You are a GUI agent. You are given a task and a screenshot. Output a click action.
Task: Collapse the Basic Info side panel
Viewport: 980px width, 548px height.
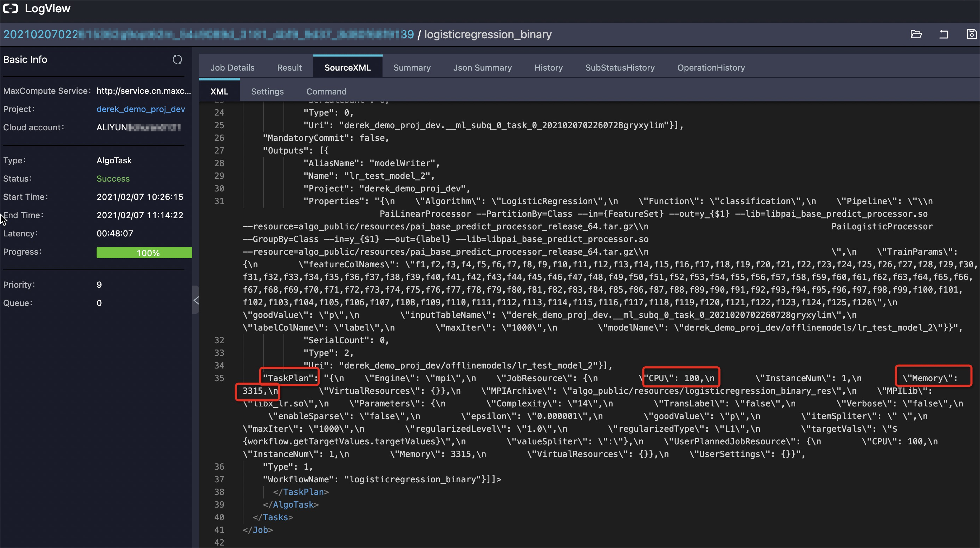(196, 300)
